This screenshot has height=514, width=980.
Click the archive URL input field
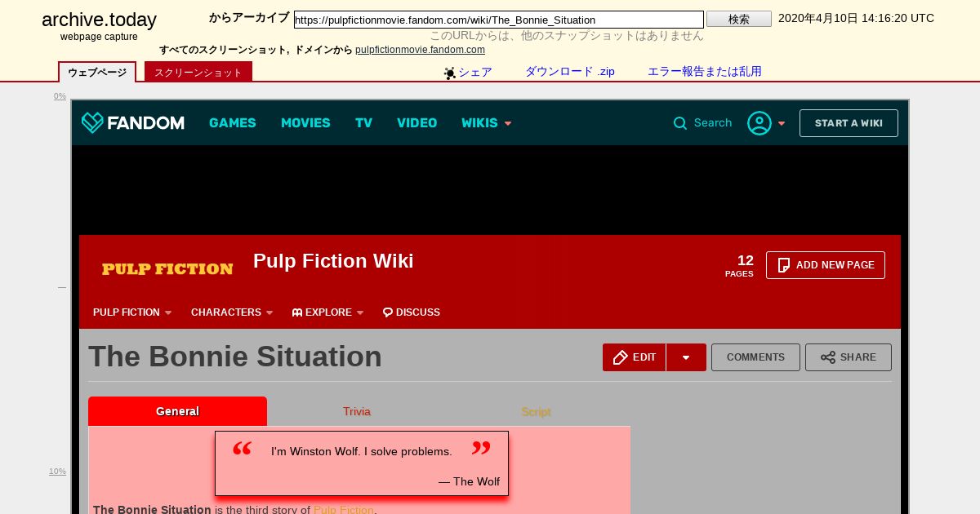[499, 20]
